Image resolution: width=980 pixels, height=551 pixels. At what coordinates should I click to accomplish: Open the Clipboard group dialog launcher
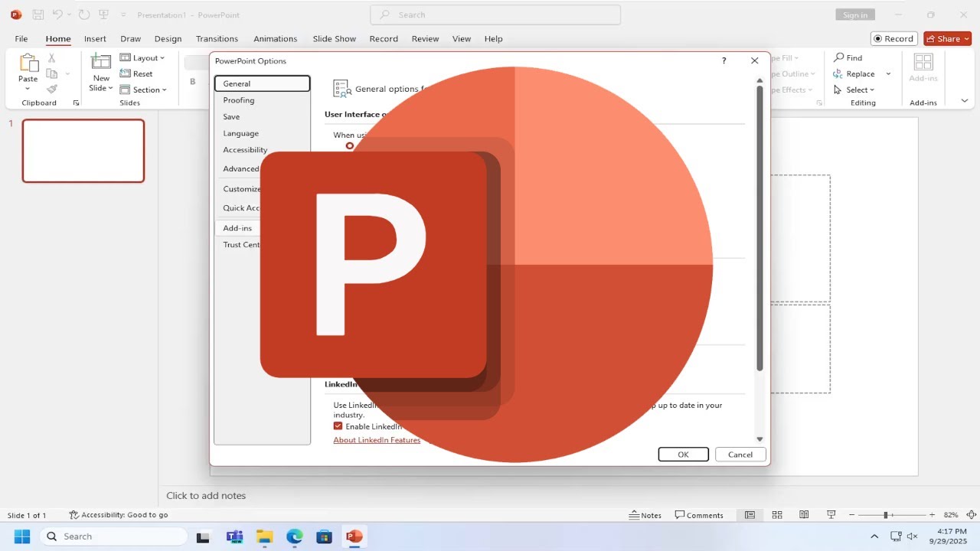click(76, 103)
